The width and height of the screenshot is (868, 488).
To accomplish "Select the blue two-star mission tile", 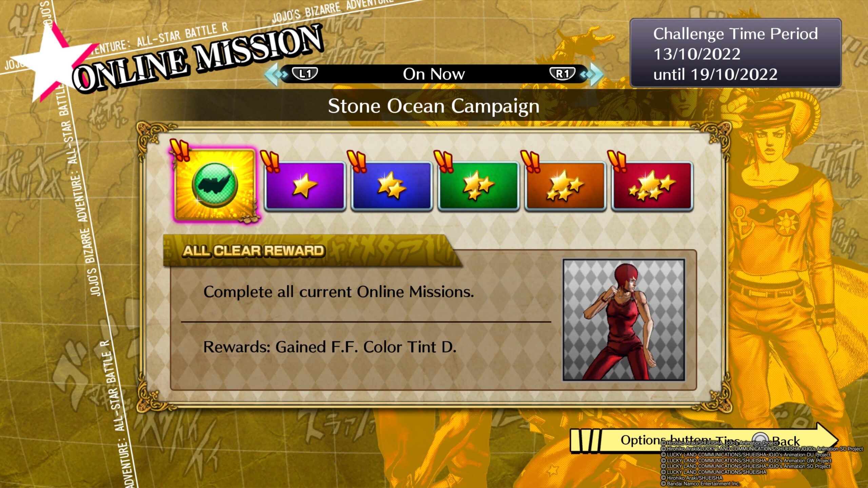I will [392, 186].
